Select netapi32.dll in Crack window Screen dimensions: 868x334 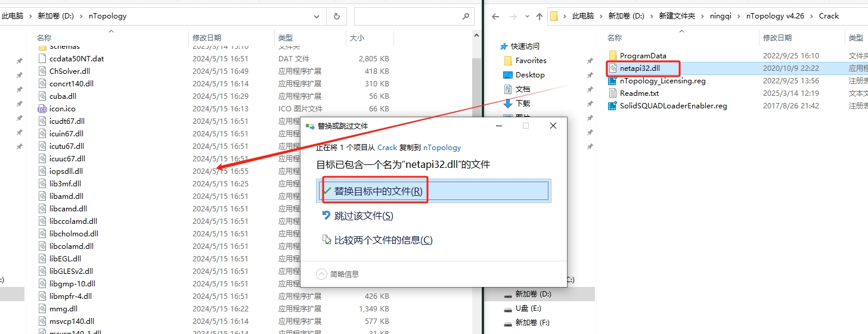639,68
